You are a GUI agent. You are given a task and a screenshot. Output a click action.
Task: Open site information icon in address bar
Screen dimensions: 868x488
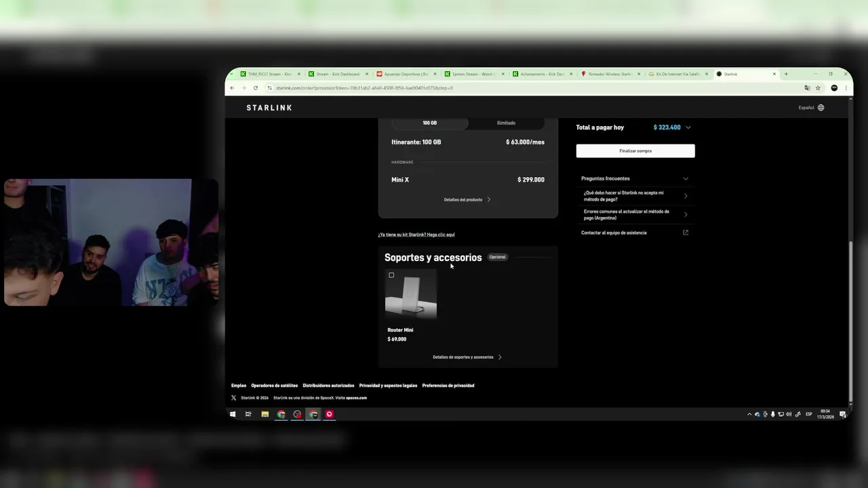pyautogui.click(x=270, y=88)
